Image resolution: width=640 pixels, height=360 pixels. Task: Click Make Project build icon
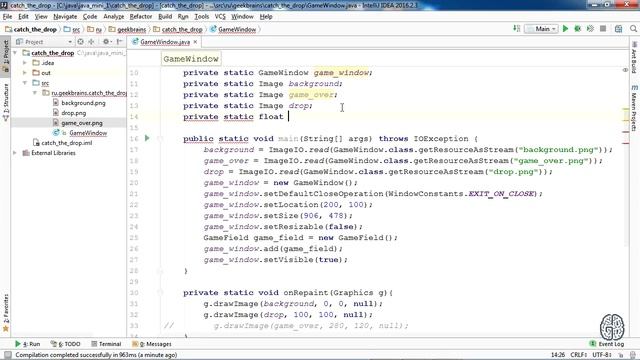pos(516,29)
